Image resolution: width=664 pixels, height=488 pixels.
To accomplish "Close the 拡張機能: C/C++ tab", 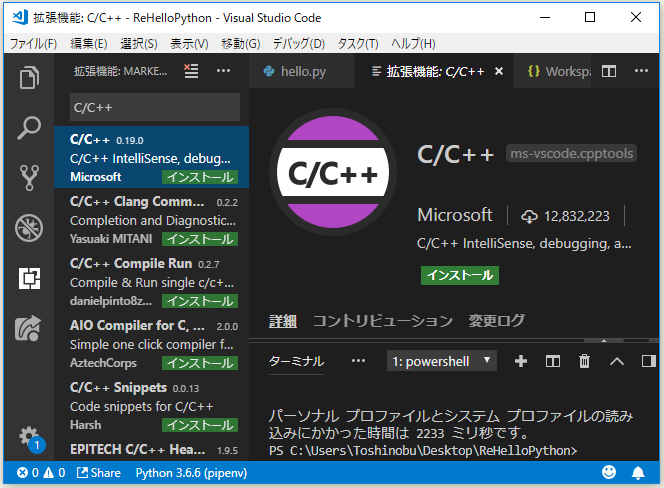I will pos(499,71).
